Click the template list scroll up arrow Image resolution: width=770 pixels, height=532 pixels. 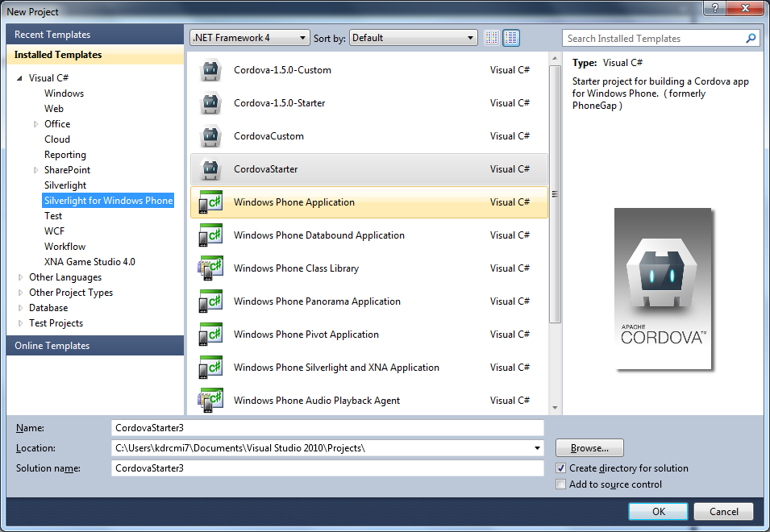(555, 58)
